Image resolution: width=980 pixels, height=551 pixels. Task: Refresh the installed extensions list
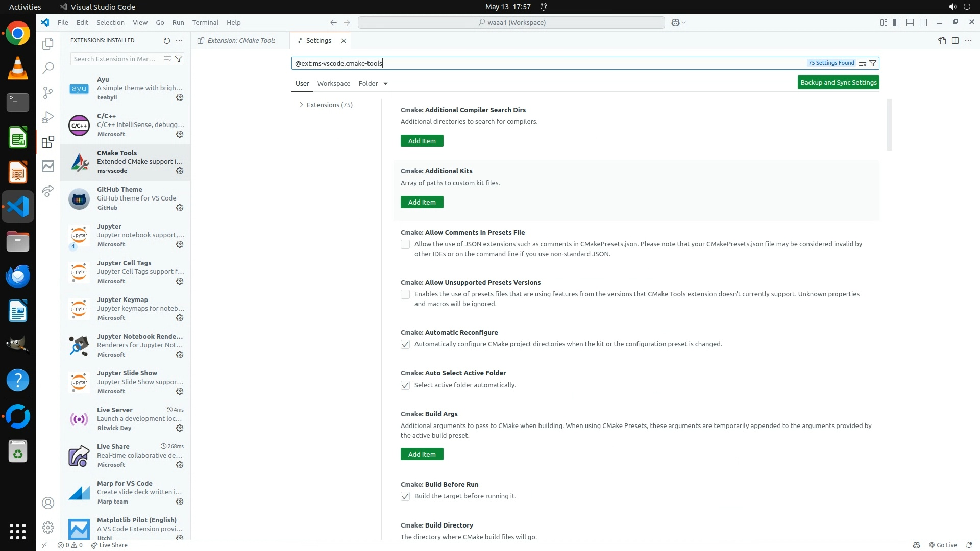[166, 40]
